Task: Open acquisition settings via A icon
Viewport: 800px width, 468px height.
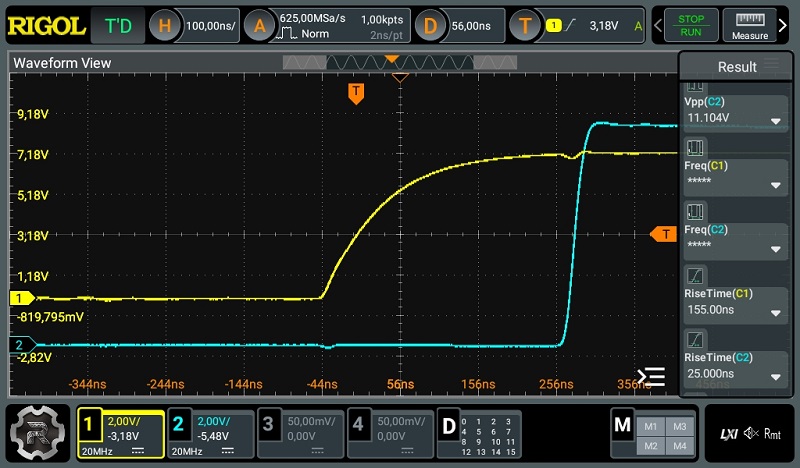Action: [x=260, y=26]
